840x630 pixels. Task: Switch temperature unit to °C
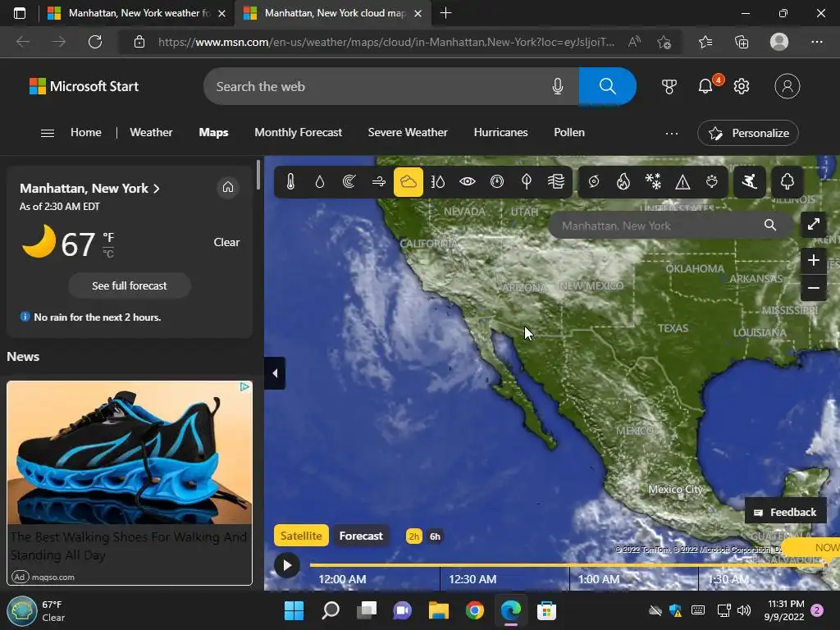108,254
